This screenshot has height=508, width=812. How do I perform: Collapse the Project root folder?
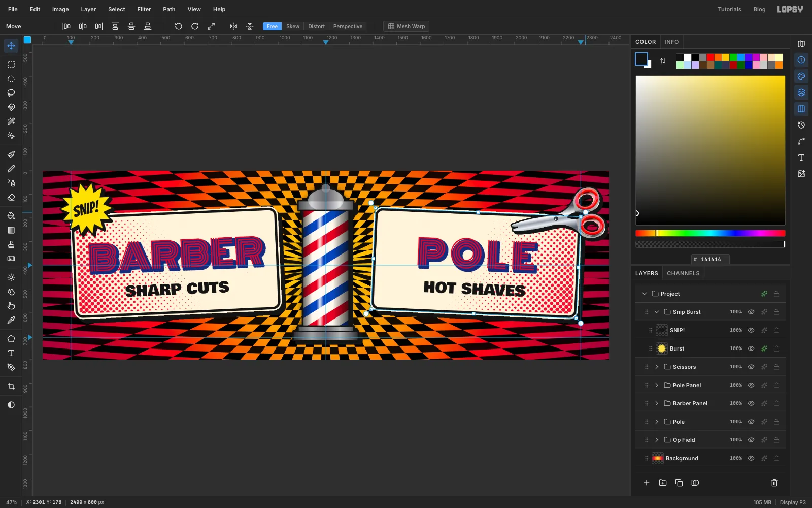[x=645, y=294]
